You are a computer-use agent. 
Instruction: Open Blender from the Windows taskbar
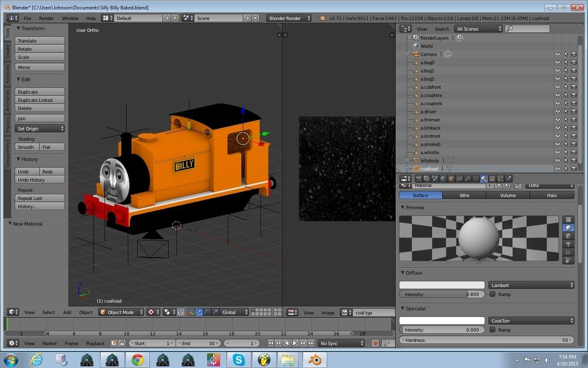click(x=315, y=360)
